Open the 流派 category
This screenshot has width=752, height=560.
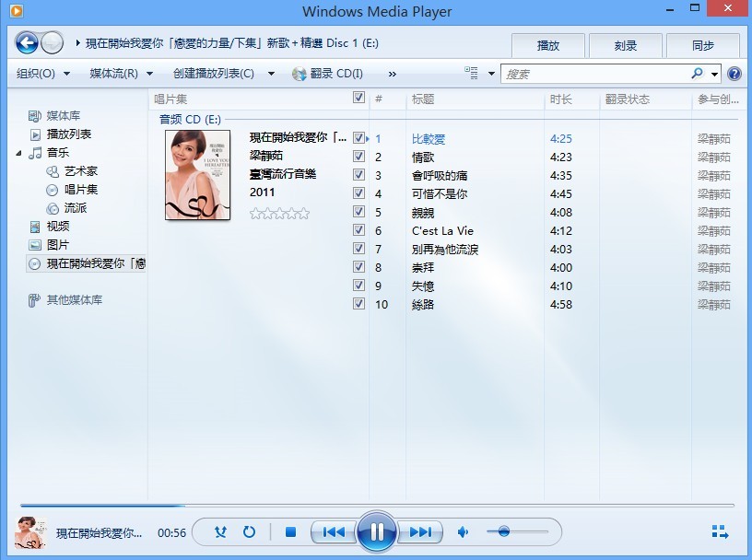point(76,208)
